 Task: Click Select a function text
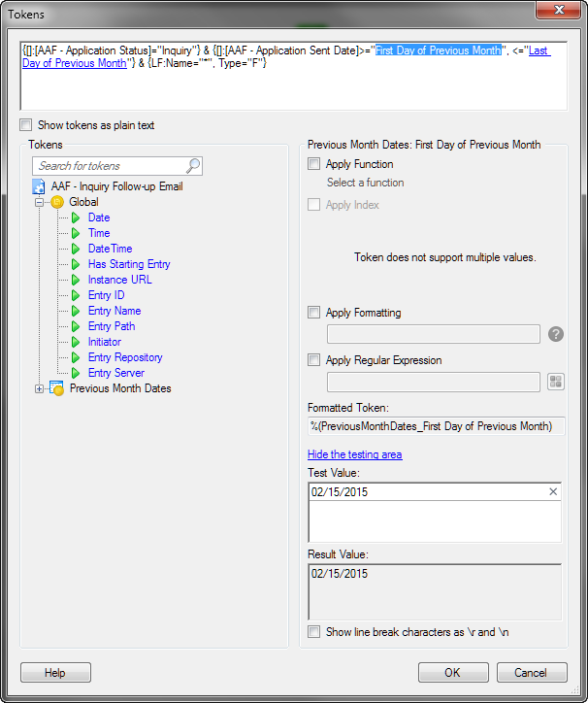(365, 183)
